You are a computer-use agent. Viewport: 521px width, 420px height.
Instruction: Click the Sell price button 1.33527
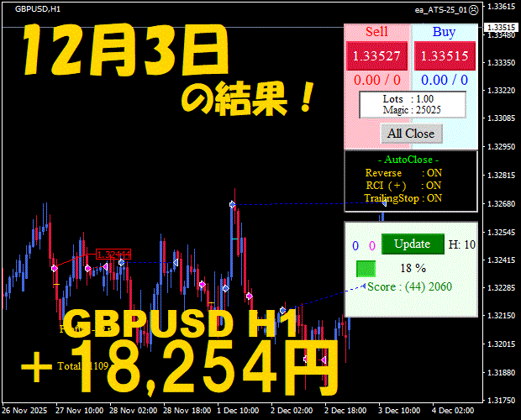376,55
